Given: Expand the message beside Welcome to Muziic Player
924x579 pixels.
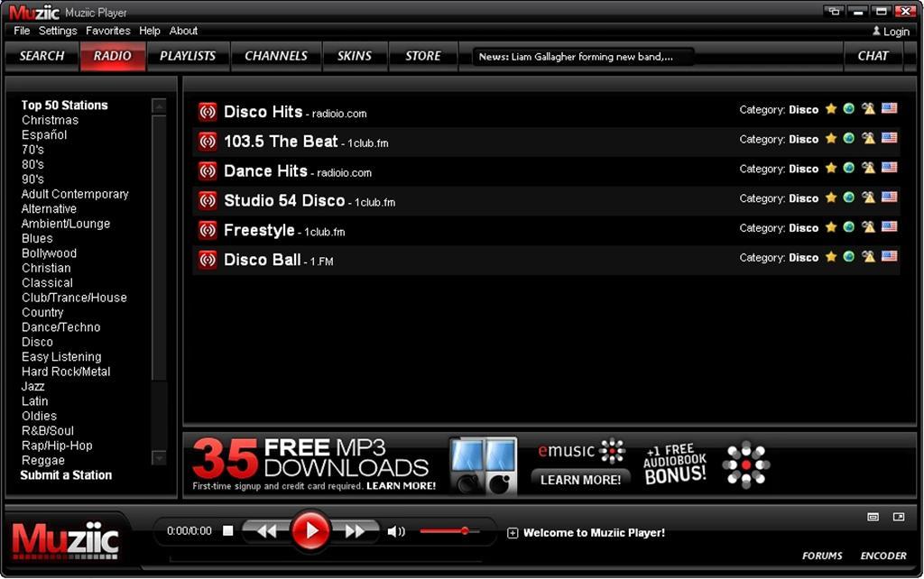Looking at the screenshot, I should coord(513,532).
